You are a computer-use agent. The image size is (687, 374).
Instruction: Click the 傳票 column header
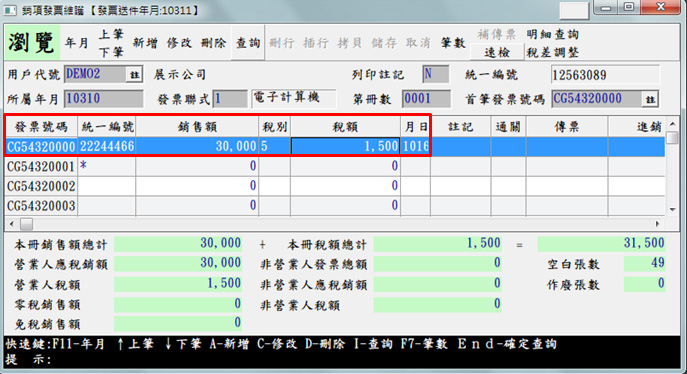click(x=567, y=127)
